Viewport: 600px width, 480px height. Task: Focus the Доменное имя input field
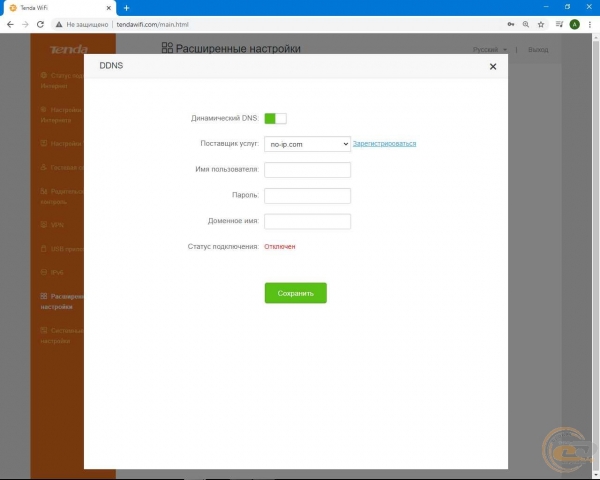tap(307, 222)
